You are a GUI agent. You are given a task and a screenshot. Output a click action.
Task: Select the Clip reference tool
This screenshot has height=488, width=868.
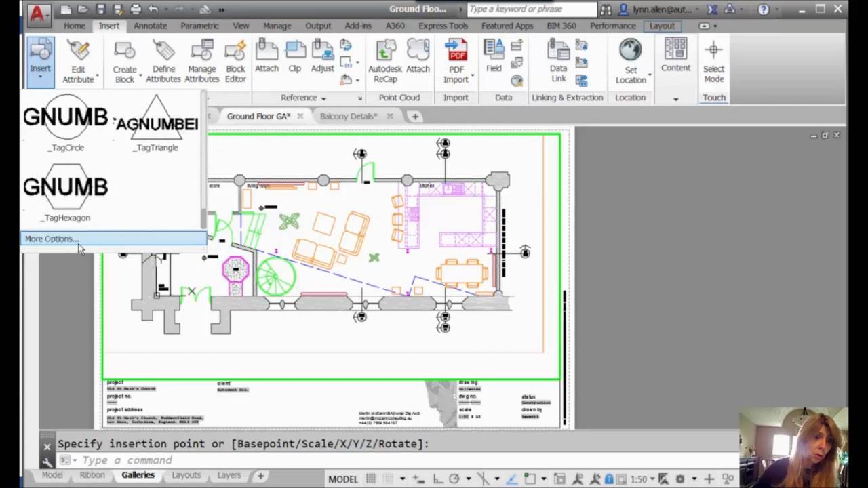pyautogui.click(x=295, y=57)
